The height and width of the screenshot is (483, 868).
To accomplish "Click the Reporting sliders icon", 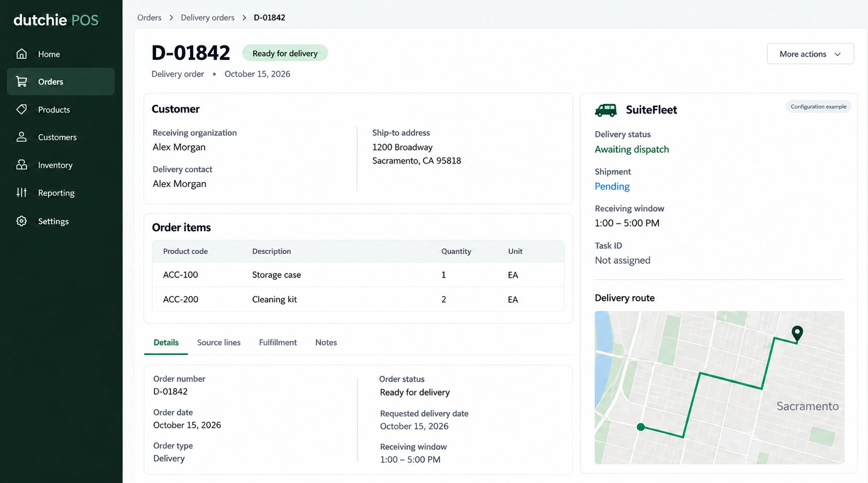I will click(22, 192).
